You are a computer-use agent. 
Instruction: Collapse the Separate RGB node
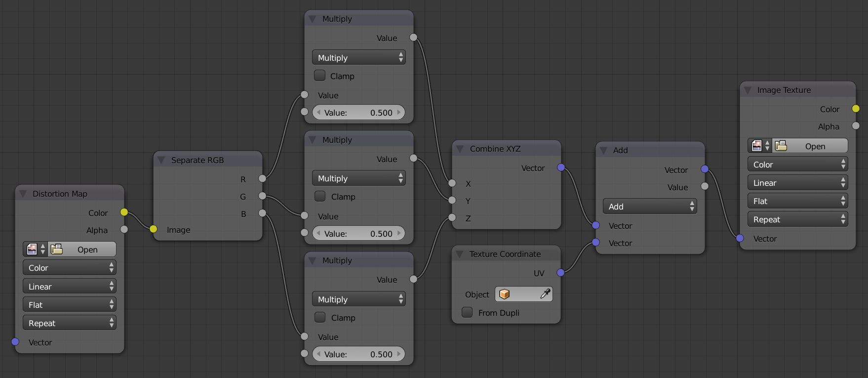(161, 160)
